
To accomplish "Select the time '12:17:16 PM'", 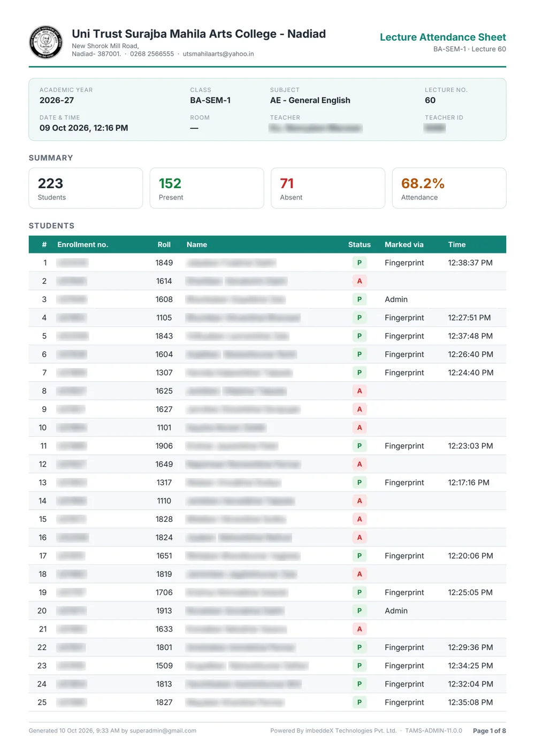I will (469, 482).
